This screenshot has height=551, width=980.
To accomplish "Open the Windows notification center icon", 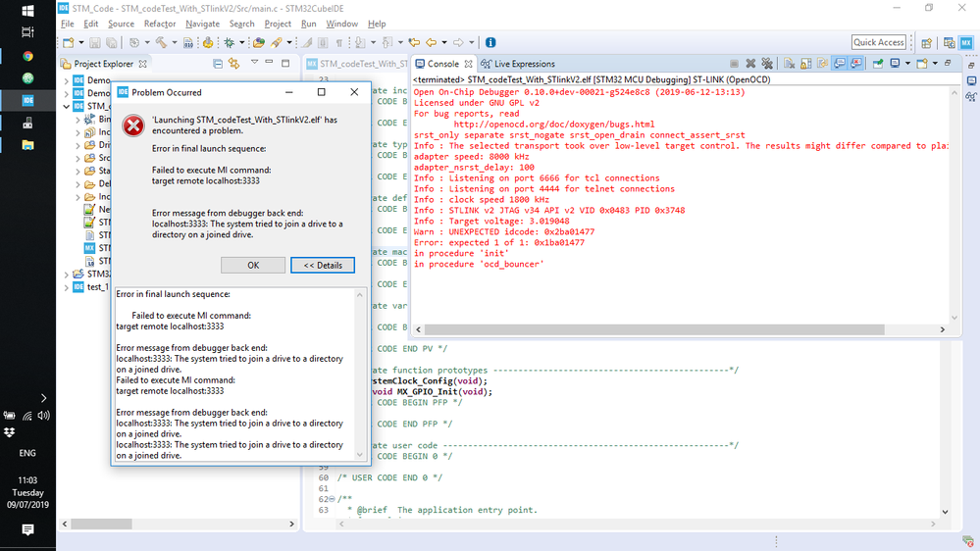I will [27, 529].
